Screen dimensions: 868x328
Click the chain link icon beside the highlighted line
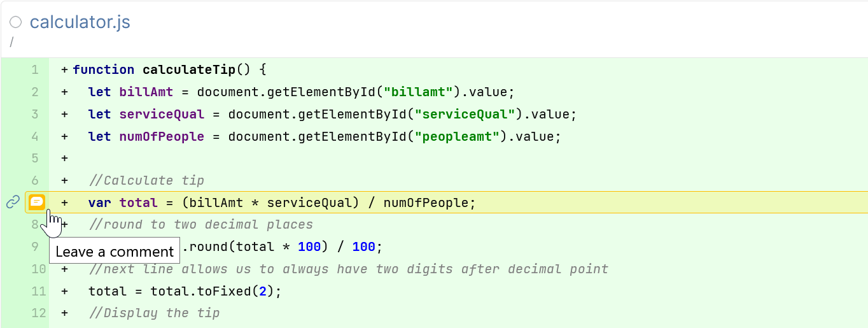tap(13, 203)
